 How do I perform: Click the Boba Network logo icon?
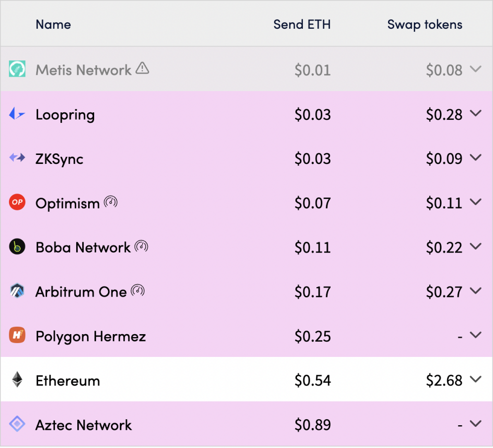click(18, 247)
